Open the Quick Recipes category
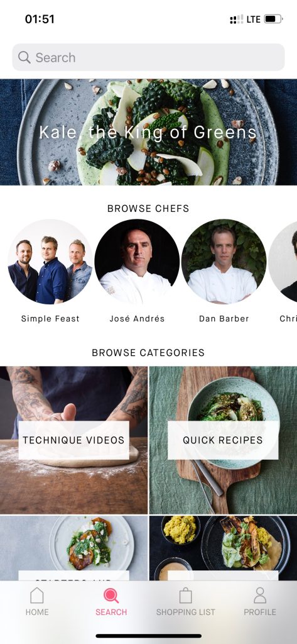 (x=223, y=440)
